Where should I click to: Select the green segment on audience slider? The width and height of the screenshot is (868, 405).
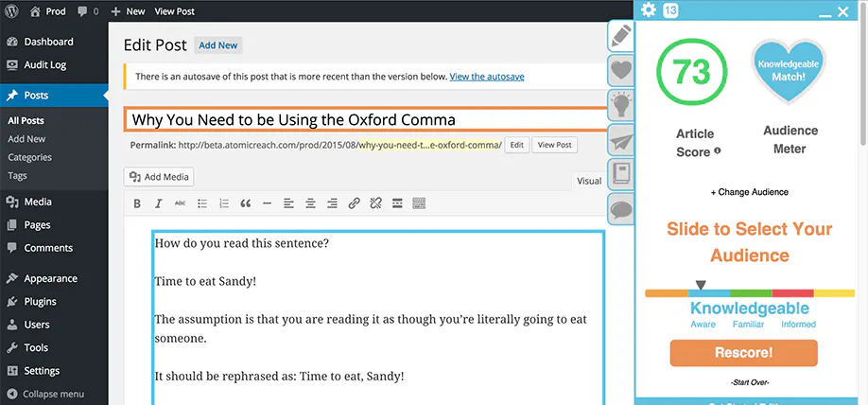750,293
